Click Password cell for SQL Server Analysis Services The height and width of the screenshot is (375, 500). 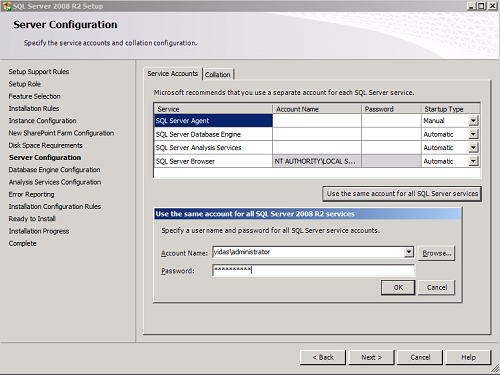(x=391, y=148)
